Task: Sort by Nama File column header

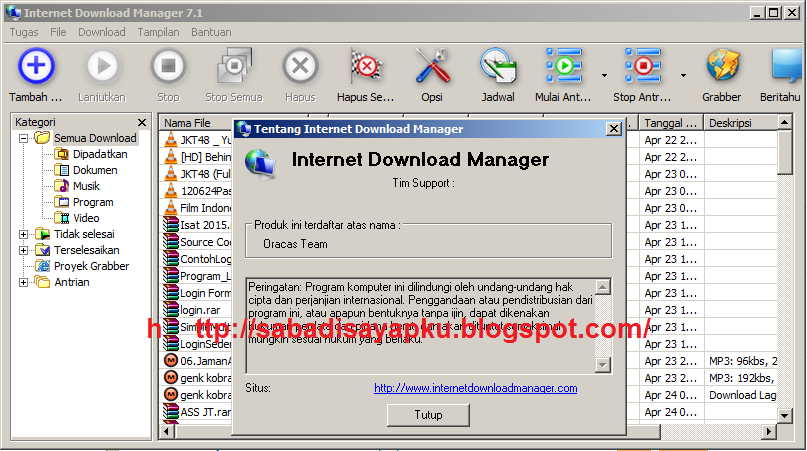Action: point(196,123)
